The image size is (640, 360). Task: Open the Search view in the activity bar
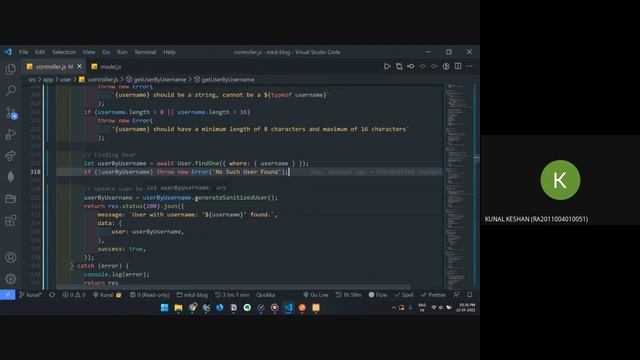[11, 90]
